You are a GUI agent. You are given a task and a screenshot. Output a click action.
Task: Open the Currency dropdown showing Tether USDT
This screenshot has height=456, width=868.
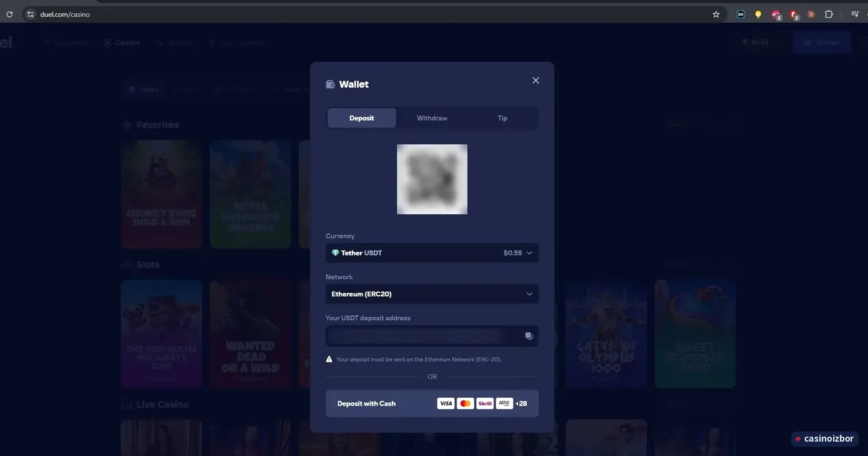(x=432, y=253)
